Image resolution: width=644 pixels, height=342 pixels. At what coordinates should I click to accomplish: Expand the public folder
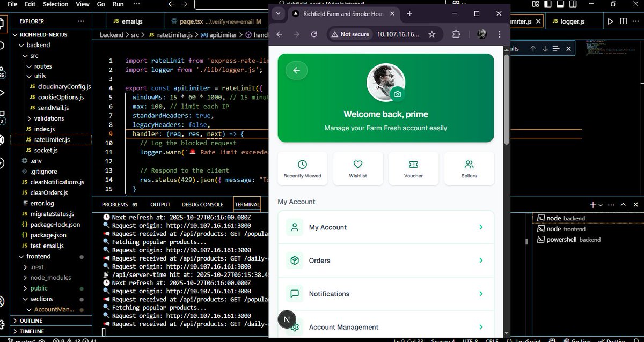52,288
